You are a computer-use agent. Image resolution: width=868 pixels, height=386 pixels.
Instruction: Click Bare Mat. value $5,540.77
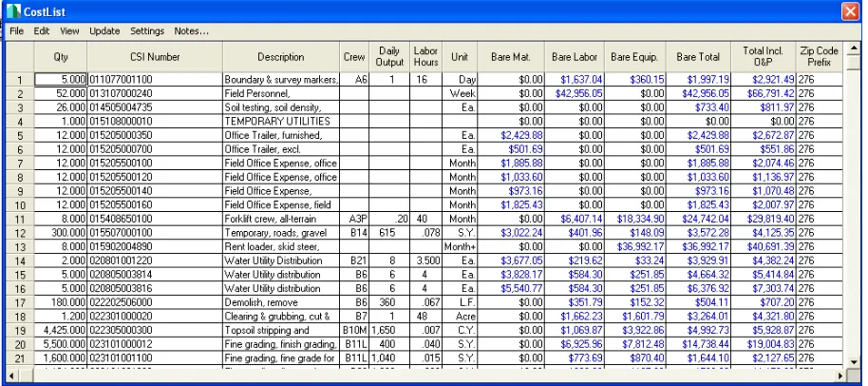click(511, 288)
